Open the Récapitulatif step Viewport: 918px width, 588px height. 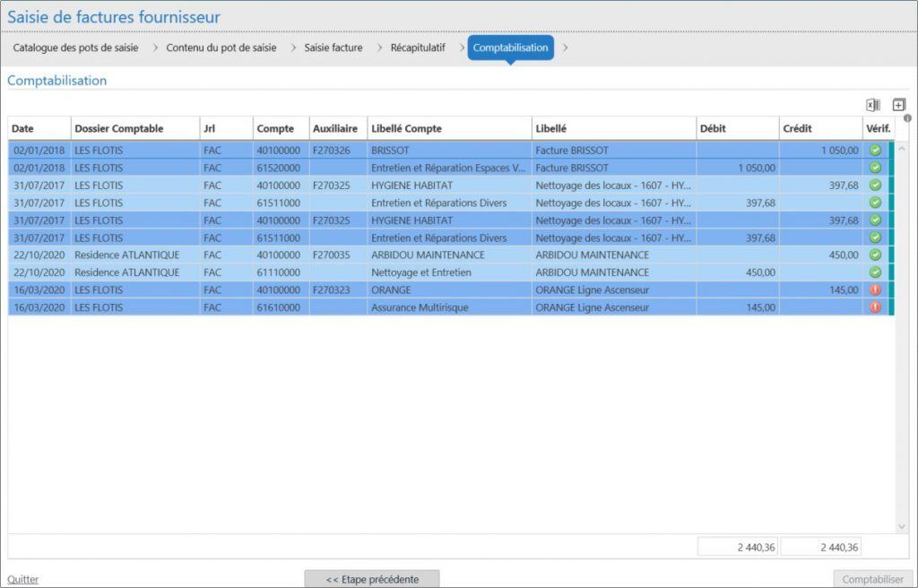[418, 48]
